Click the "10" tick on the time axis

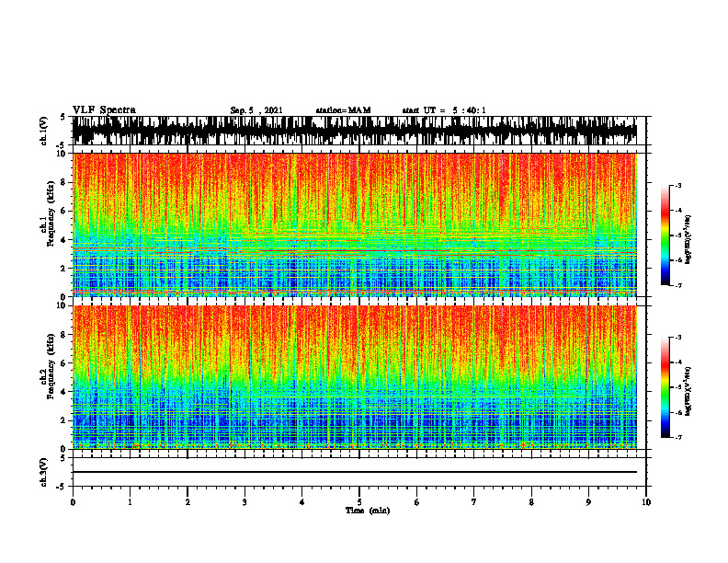(646, 502)
